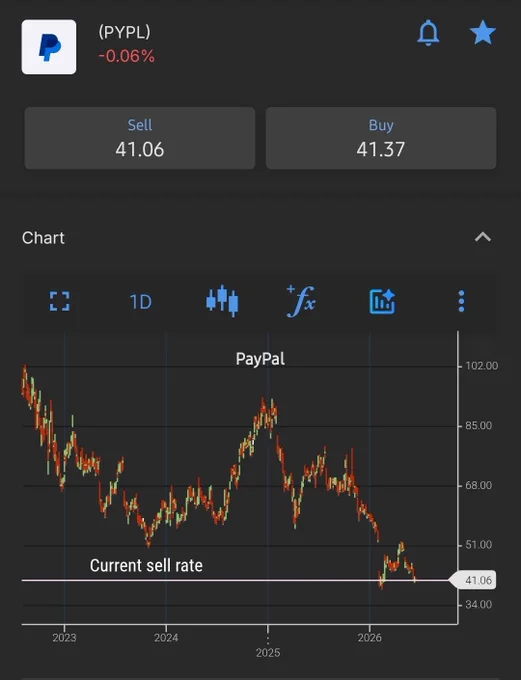The image size is (521, 680).
Task: Collapse the Chart section chevron
Action: click(482, 237)
